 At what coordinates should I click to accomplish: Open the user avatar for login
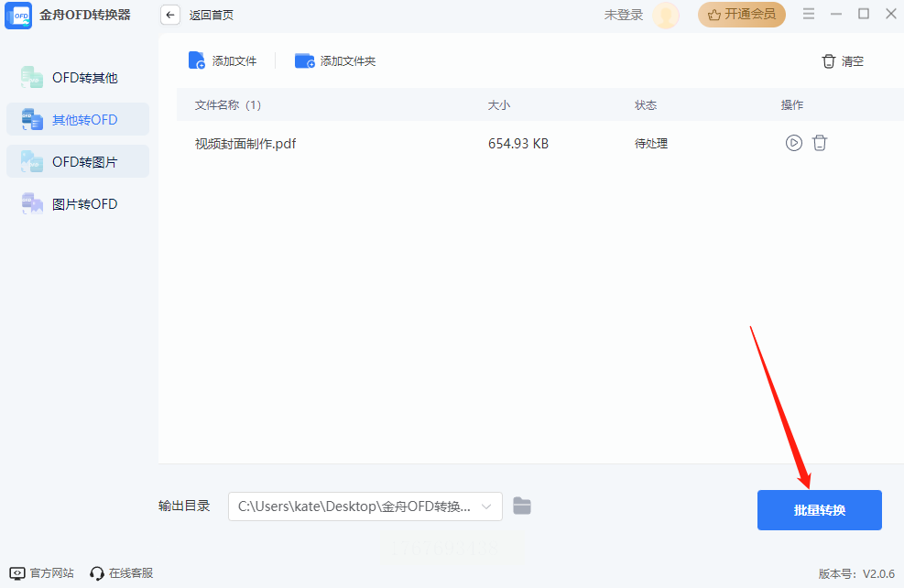665,15
